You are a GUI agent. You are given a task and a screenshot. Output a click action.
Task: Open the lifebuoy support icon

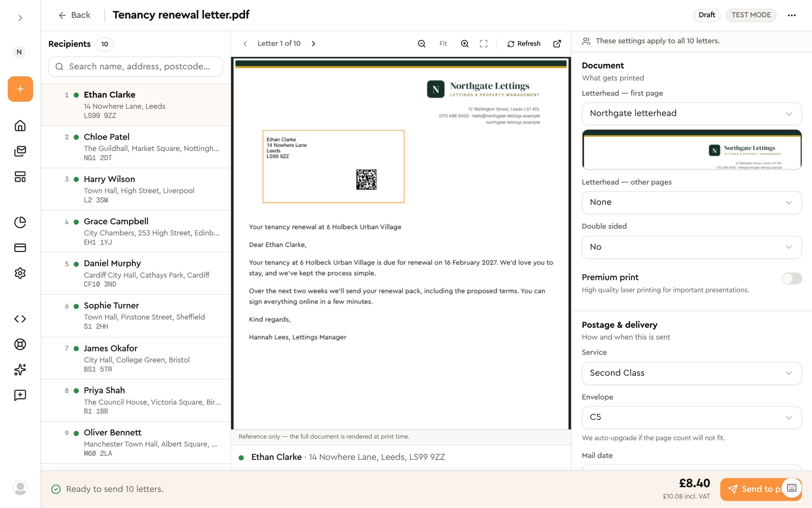(20, 344)
